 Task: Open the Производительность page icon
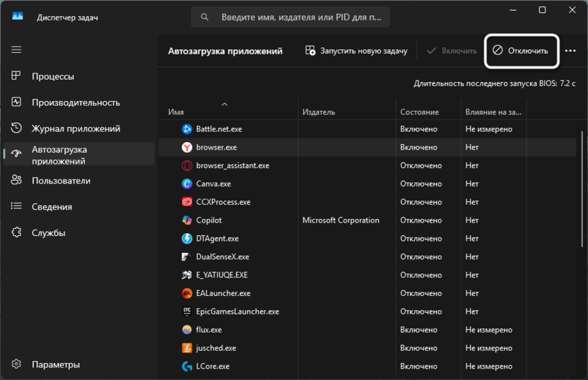pos(16,102)
